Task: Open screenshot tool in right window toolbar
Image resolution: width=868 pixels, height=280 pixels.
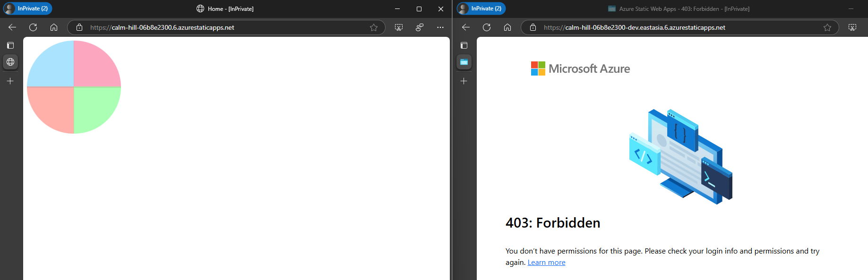Action: point(852,27)
